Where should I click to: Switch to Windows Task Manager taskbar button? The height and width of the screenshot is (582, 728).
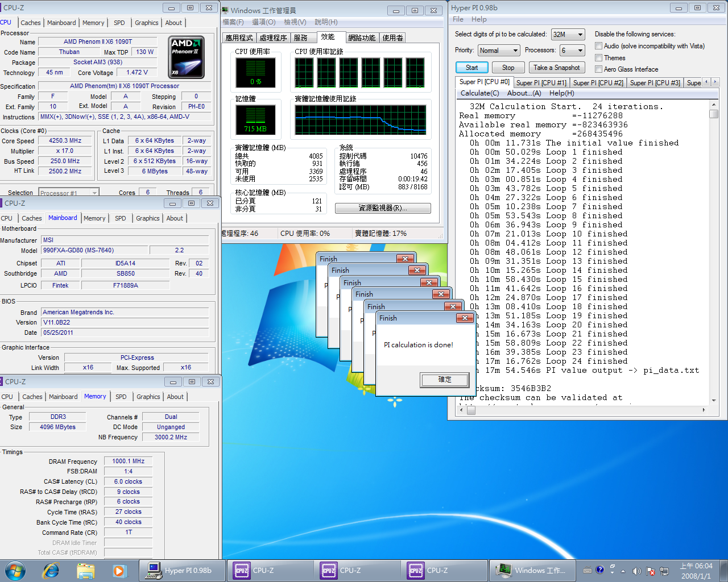click(x=532, y=570)
